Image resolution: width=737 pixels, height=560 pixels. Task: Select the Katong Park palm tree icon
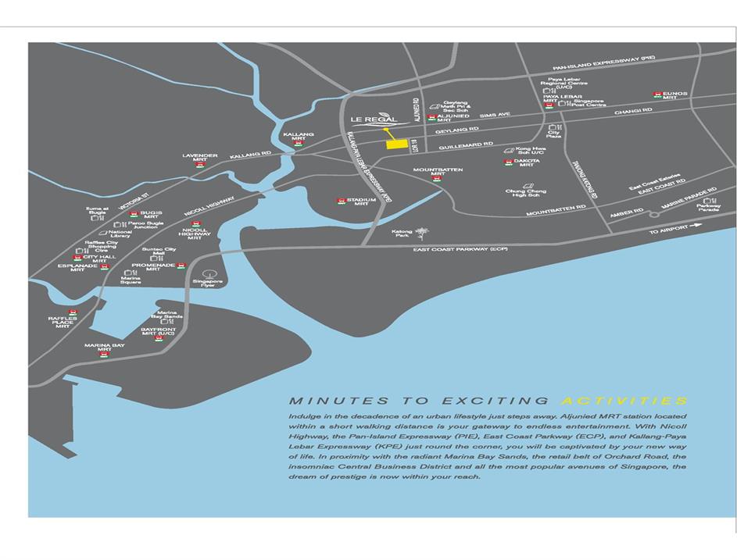pos(423,232)
